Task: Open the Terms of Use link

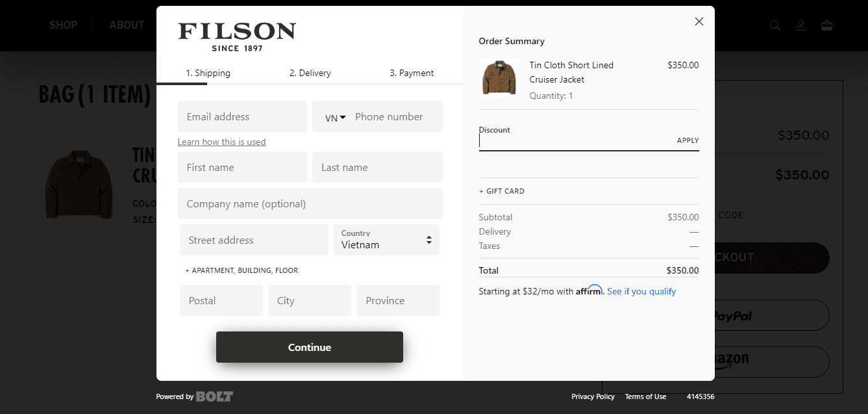Action: coord(645,396)
